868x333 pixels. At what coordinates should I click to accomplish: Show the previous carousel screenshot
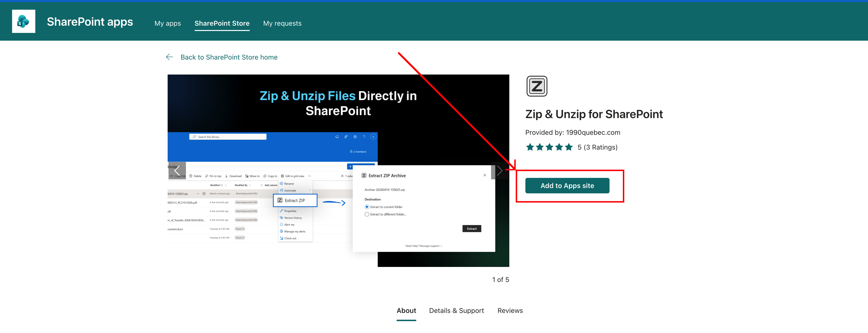click(177, 171)
